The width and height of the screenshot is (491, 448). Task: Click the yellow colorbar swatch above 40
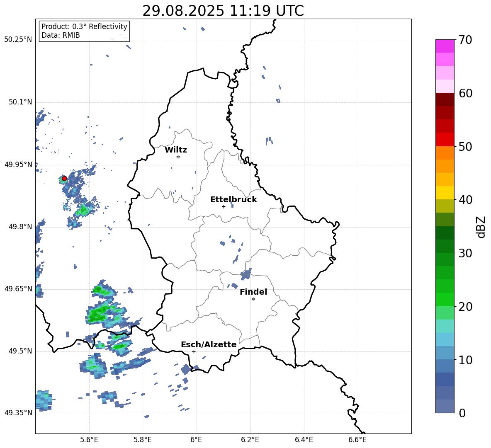[445, 193]
